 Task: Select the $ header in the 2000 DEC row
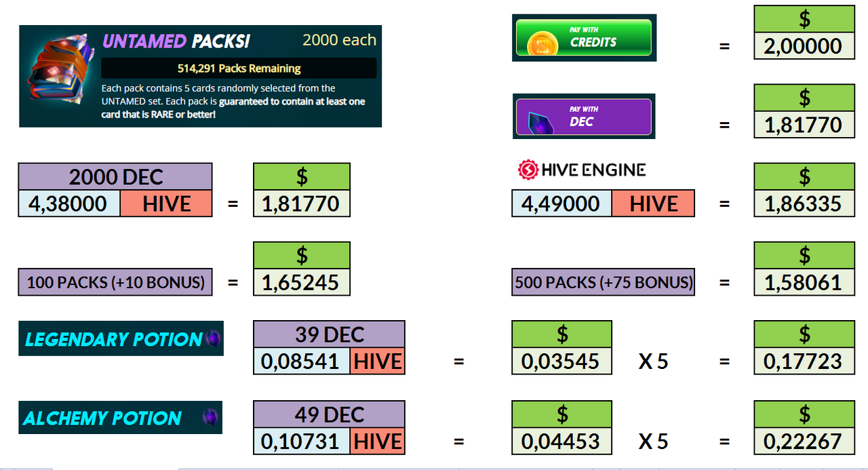coord(302,177)
